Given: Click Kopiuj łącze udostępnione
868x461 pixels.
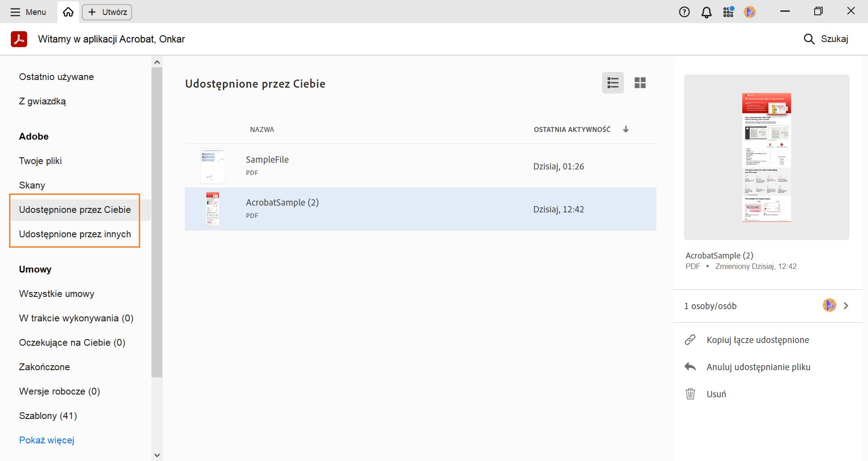Looking at the screenshot, I should pyautogui.click(x=758, y=340).
